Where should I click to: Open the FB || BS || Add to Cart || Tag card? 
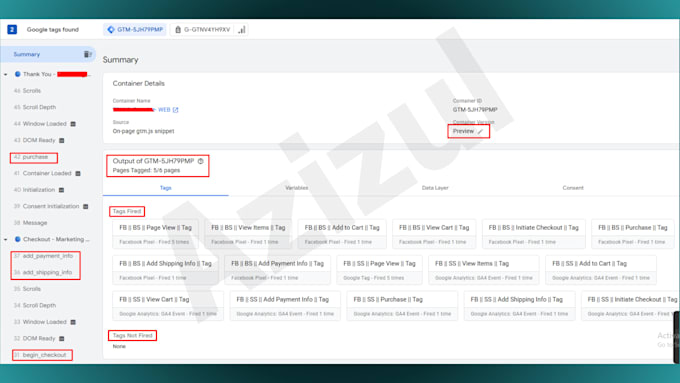pyautogui.click(x=342, y=234)
